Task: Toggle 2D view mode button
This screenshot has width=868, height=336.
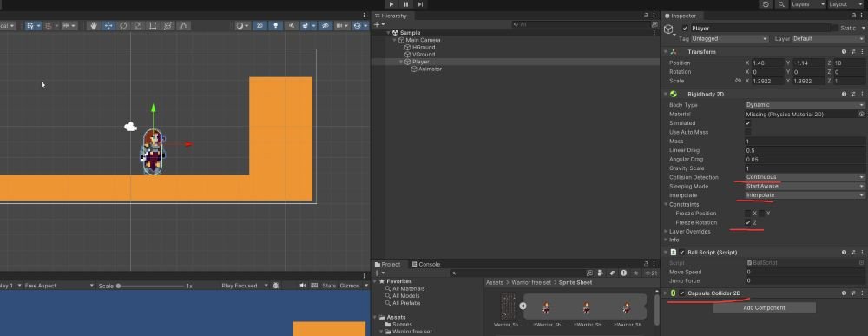Action: (x=260, y=25)
